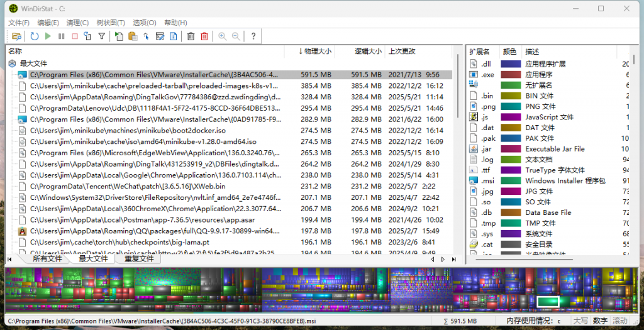Click the highlighted green block in treemap

click(x=548, y=302)
